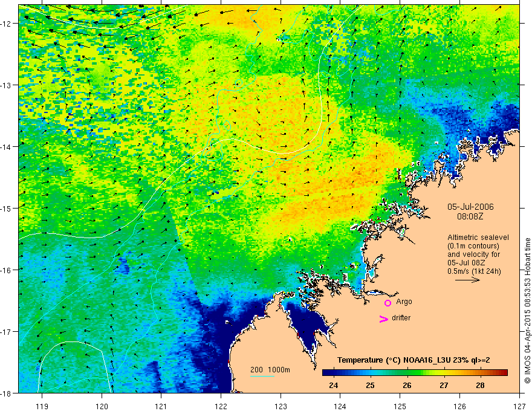Click the '0.5m/s (1kt 24h)' scale text
Image resolution: width=532 pixels, height=411 pixels.
[474, 271]
